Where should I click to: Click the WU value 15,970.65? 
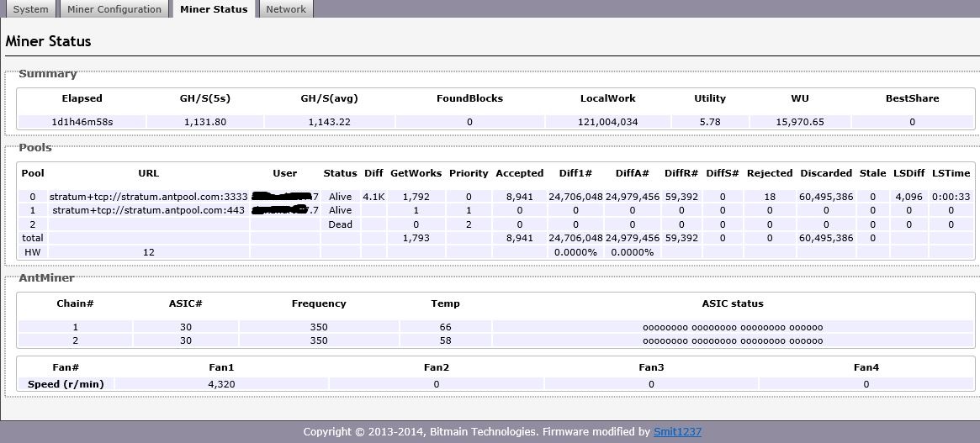(x=799, y=122)
